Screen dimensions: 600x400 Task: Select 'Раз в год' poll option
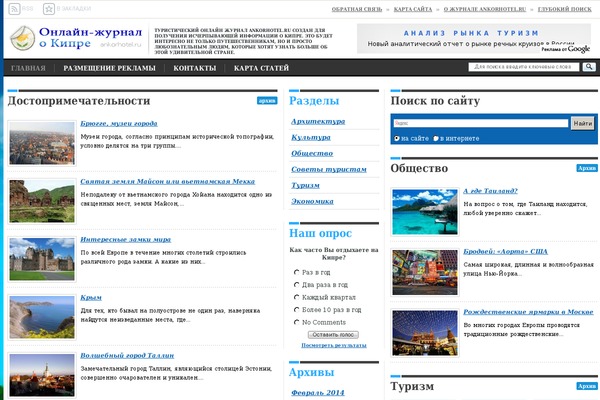pos(297,272)
